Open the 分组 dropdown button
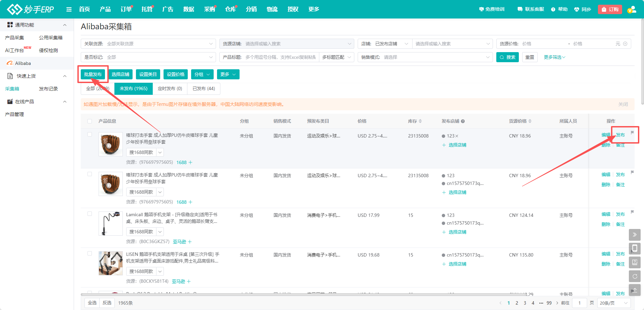Image resolution: width=644 pixels, height=310 pixels. point(202,74)
